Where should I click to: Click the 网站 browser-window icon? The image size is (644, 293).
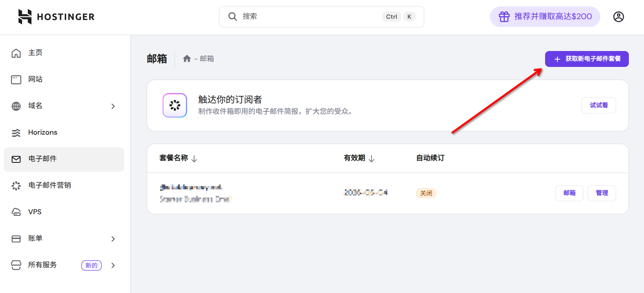16,80
